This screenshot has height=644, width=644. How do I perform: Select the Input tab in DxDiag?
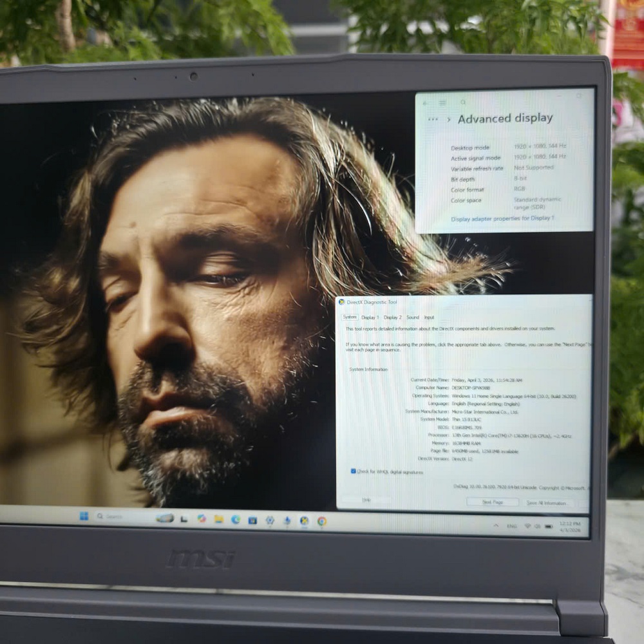pyautogui.click(x=429, y=317)
